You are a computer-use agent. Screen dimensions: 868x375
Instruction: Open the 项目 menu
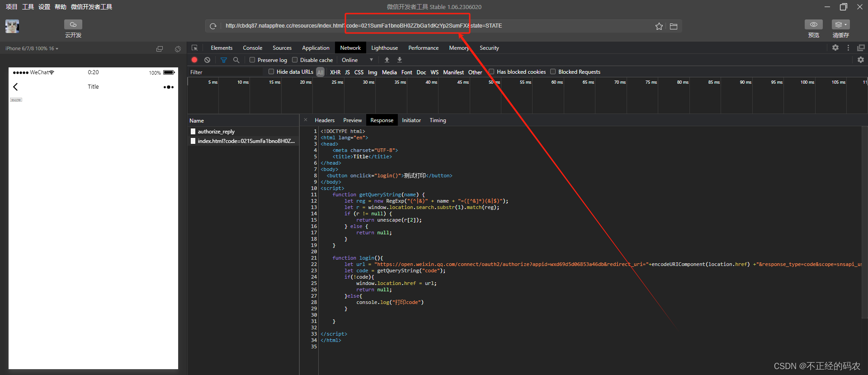[11, 7]
